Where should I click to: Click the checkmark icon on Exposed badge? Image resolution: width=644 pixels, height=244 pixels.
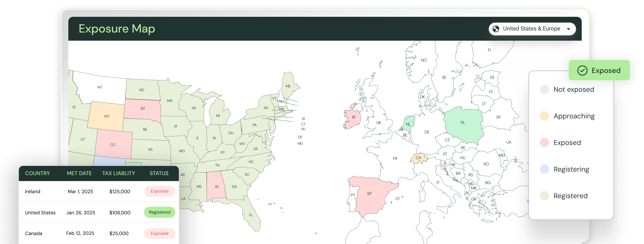(582, 71)
